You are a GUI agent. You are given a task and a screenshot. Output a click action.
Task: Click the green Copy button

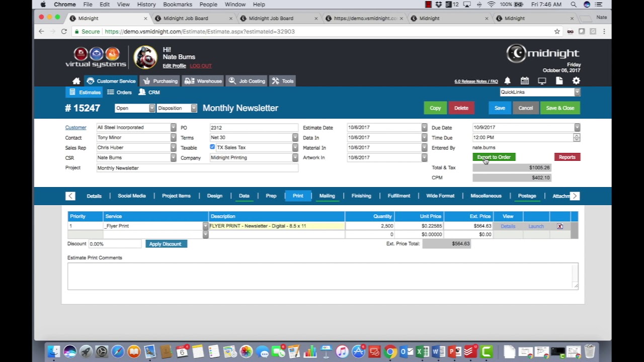435,108
